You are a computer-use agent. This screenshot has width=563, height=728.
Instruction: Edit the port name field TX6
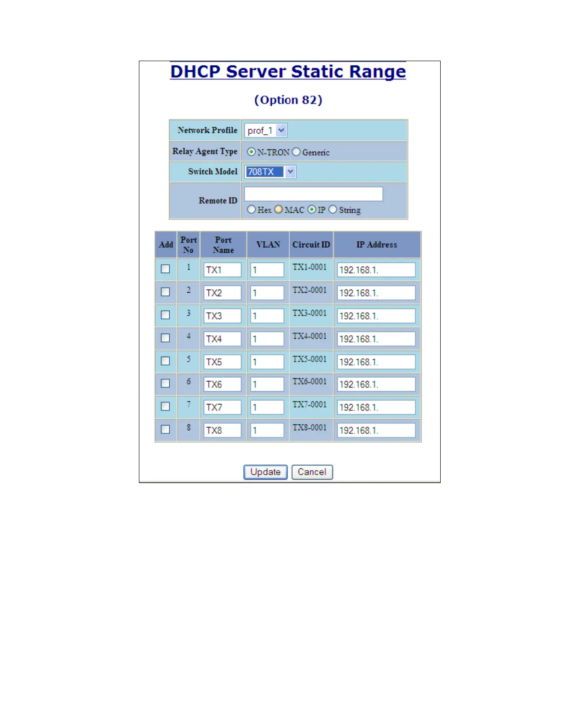point(223,384)
